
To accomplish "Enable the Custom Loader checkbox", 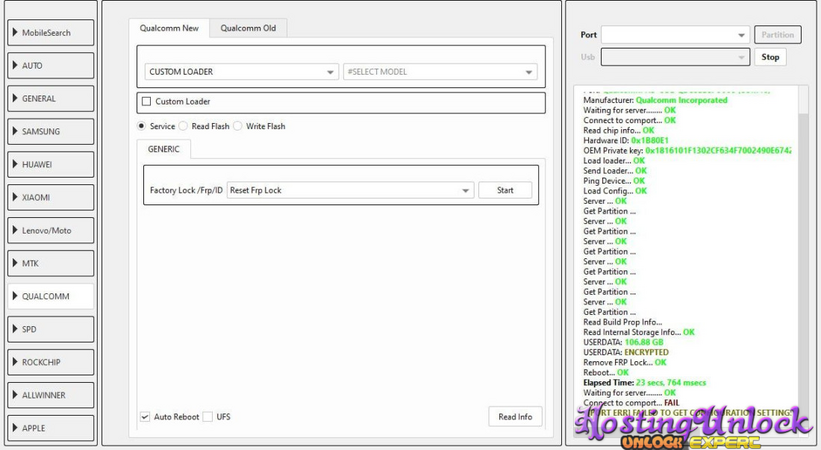I will tap(147, 102).
